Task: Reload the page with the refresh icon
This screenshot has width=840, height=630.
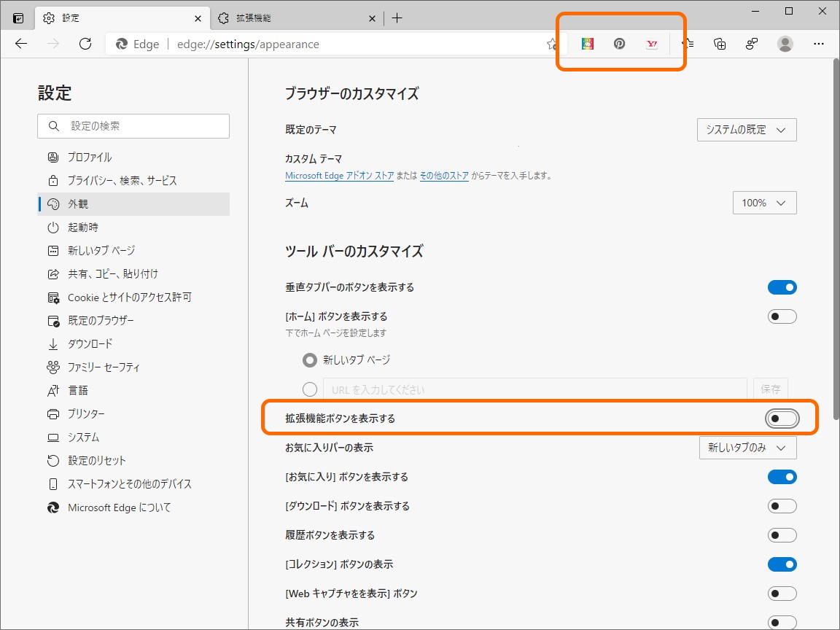Action: (x=85, y=44)
